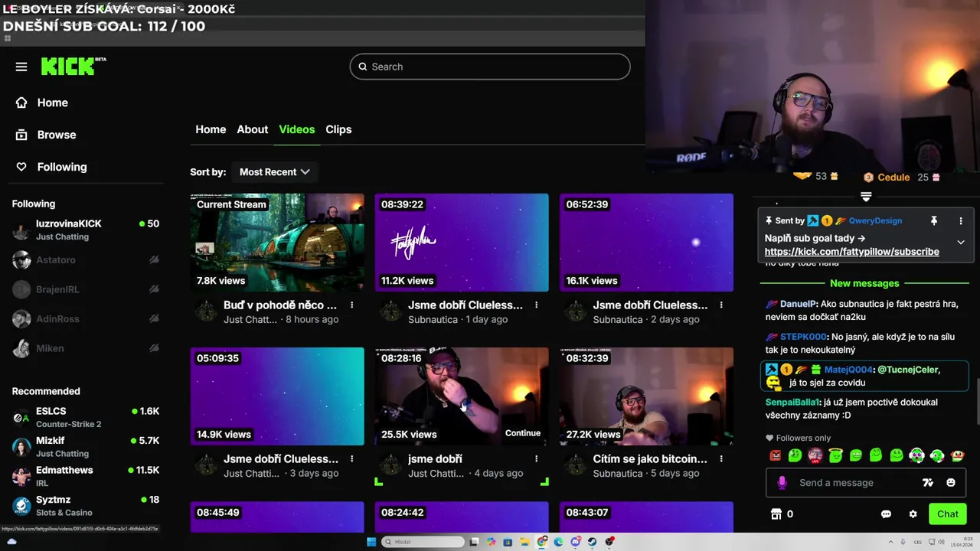The image size is (980, 551).
Task: Insert the LIVE badge emote
Action: (815, 455)
